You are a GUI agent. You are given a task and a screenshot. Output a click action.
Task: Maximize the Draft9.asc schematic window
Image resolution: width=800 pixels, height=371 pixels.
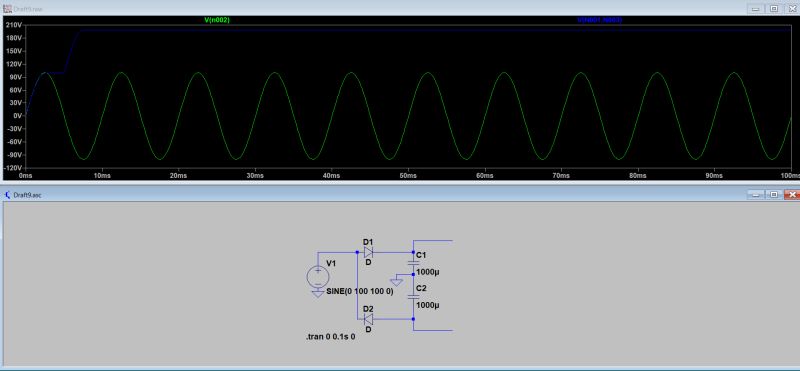pos(773,195)
